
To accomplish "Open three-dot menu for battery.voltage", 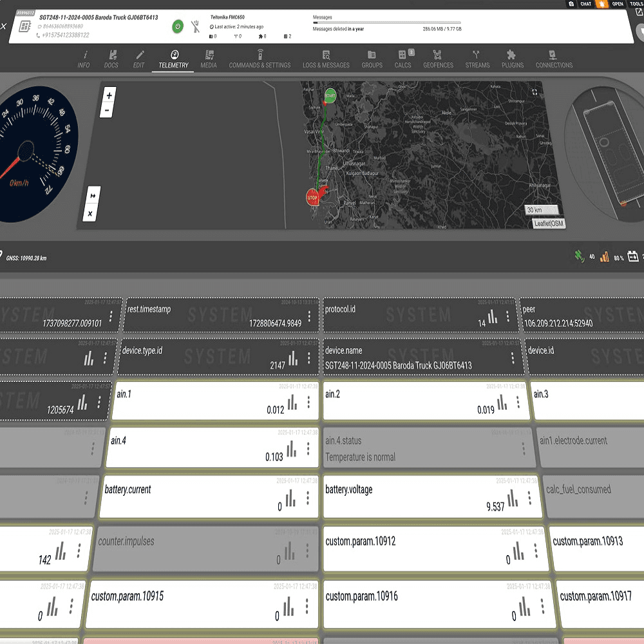I will point(529,499).
